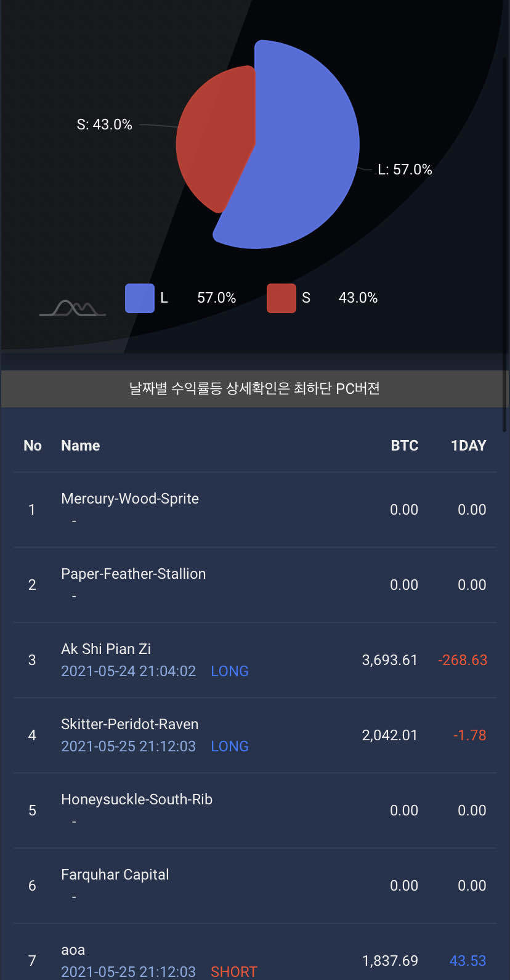
Task: Sort table by 1DAY column
Action: [468, 446]
